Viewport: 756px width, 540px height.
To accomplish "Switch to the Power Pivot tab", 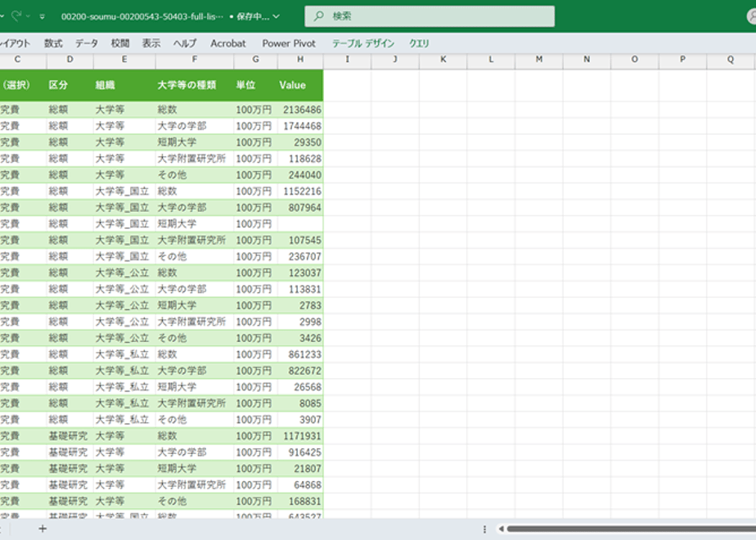I will (289, 43).
